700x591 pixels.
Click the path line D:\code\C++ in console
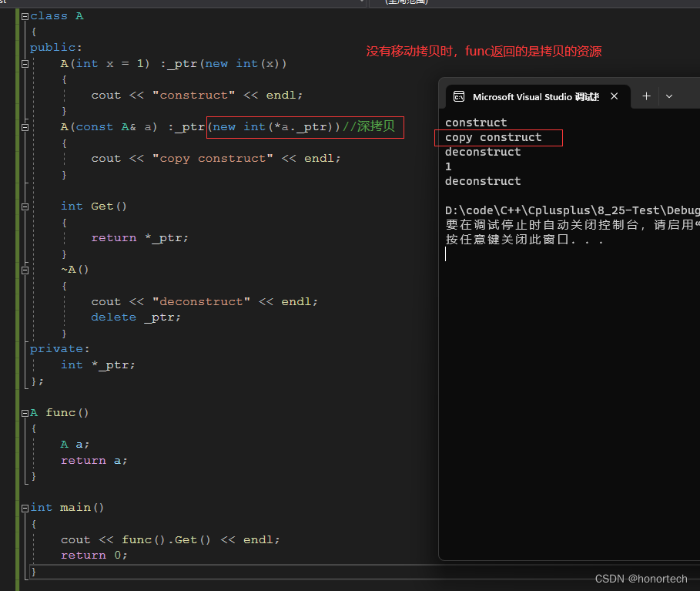pyautogui.click(x=572, y=210)
